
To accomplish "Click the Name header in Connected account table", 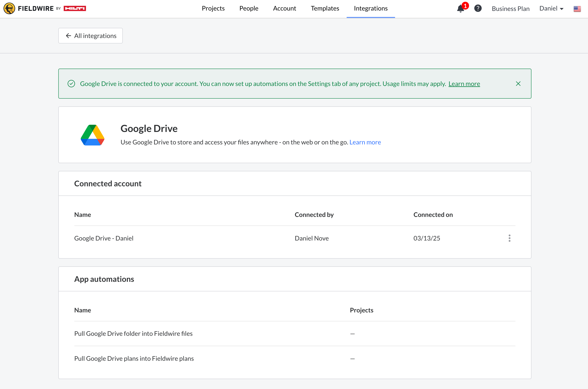I will click(83, 215).
